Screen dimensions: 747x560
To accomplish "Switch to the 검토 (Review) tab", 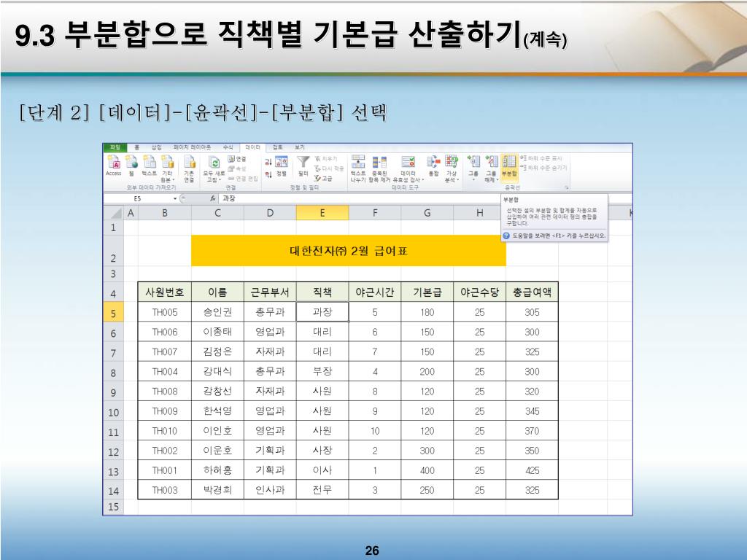I will [277, 147].
